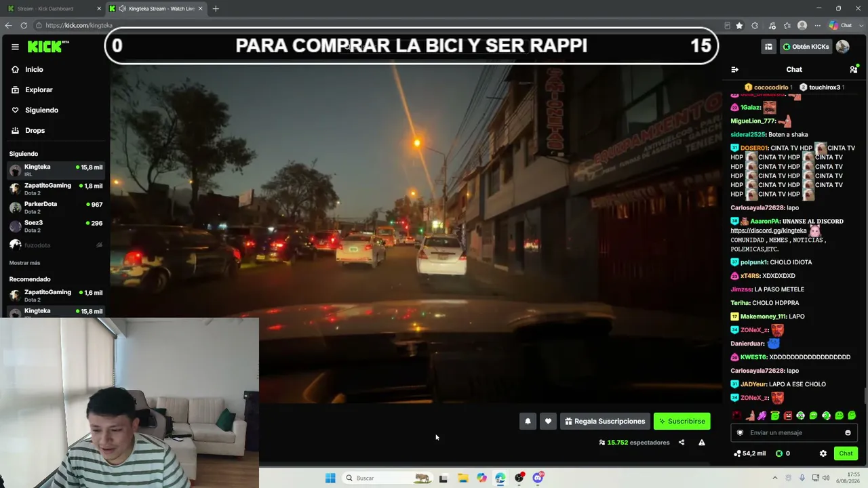Expand followed list with Mostrar más

[x=24, y=263]
